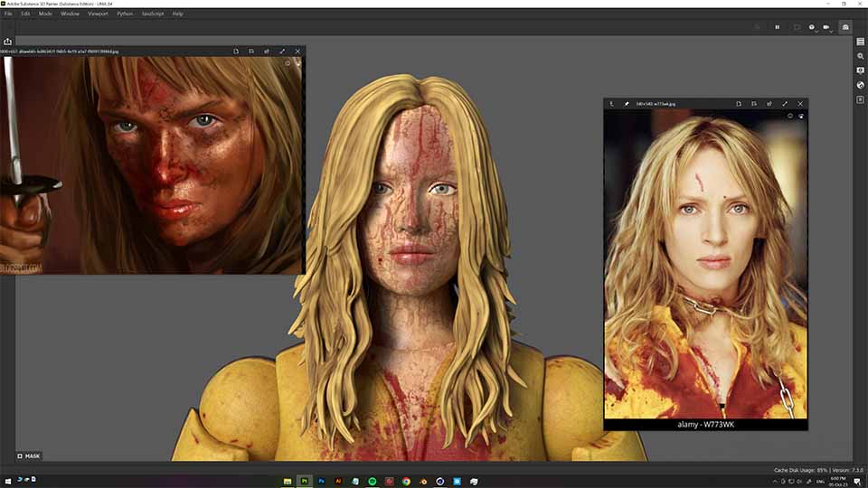Open the Edit menu
Image resolution: width=868 pixels, height=488 pixels.
click(x=25, y=14)
